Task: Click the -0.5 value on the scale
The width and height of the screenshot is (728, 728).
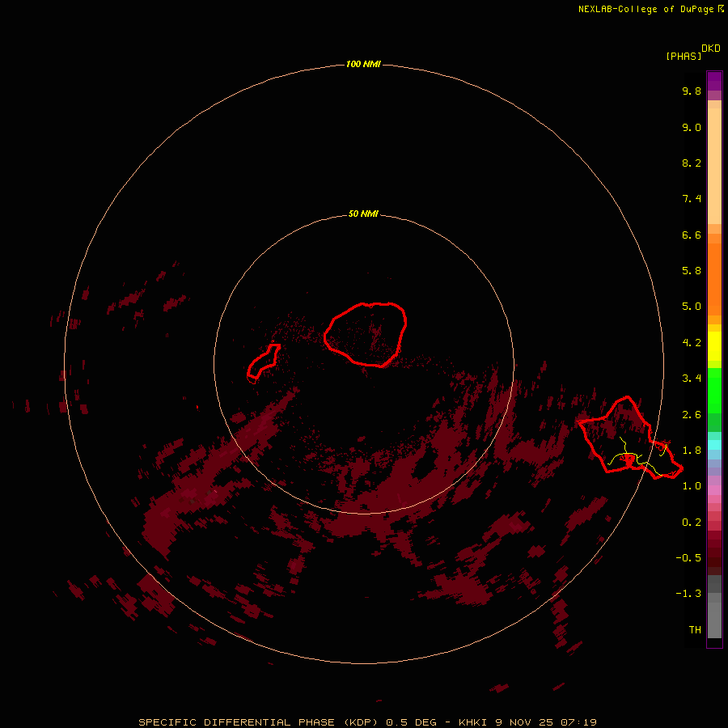Action: [688, 558]
